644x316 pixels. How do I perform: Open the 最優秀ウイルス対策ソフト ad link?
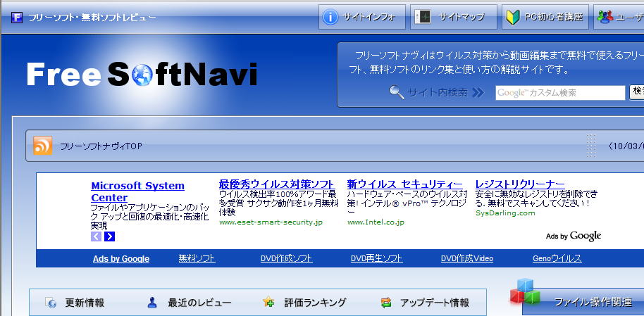click(276, 184)
